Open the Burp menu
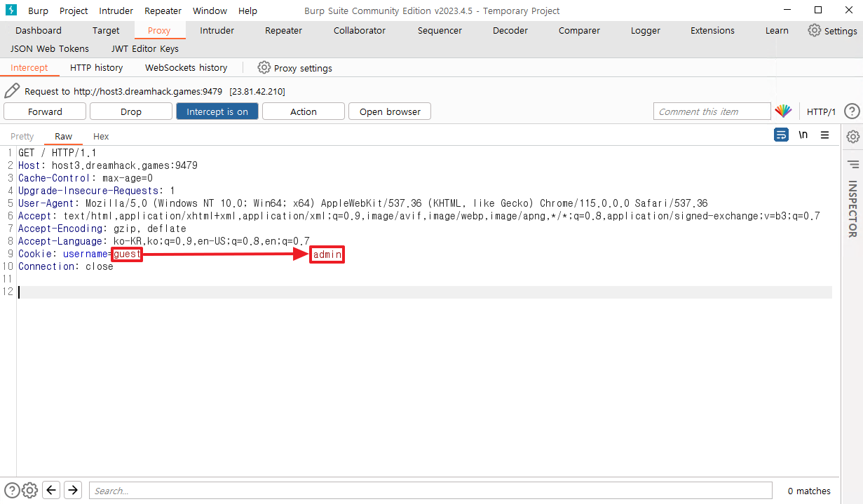This screenshot has width=863, height=504. point(39,11)
